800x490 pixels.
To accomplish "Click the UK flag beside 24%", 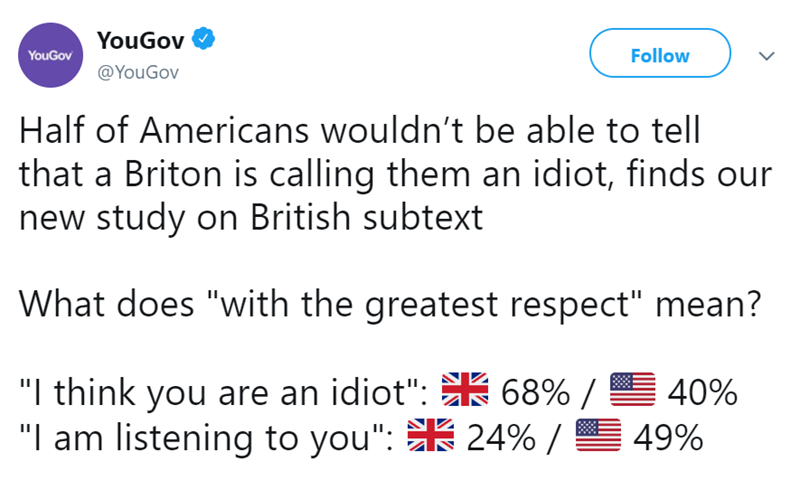I will point(430,437).
